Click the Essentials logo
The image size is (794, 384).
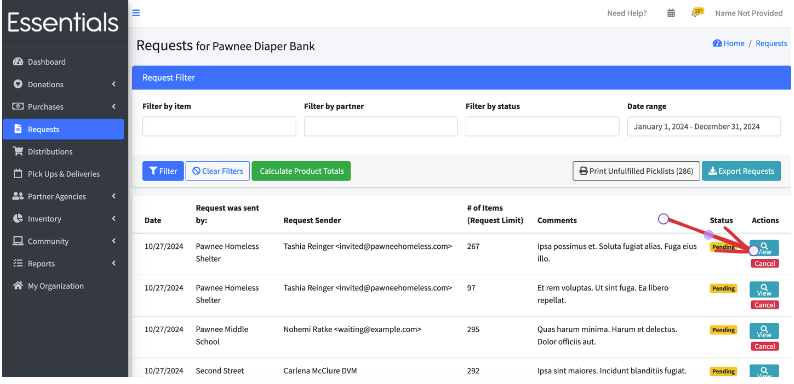(63, 22)
